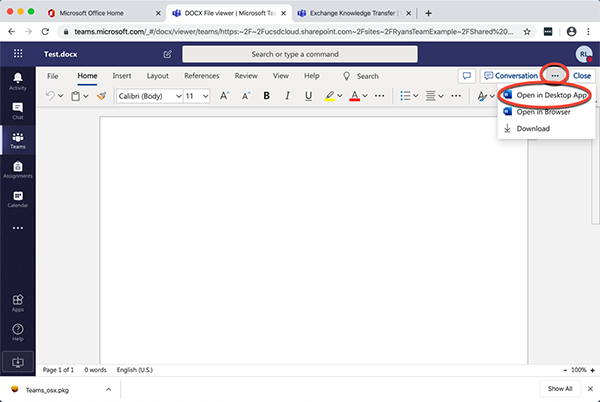The image size is (600, 402).
Task: Click the Close button for the document
Action: (582, 76)
